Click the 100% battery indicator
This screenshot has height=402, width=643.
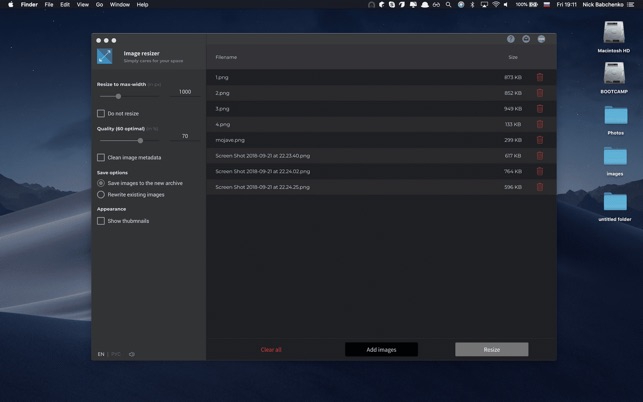point(527,5)
